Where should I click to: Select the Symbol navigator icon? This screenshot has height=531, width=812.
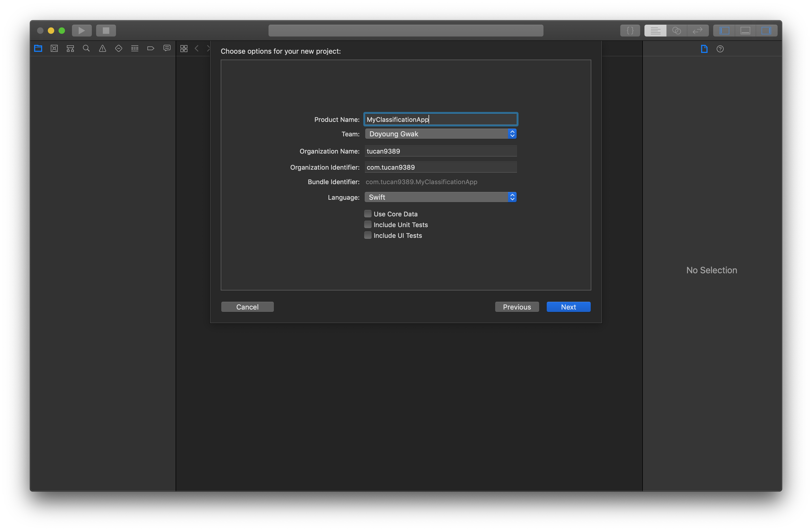(x=70, y=48)
